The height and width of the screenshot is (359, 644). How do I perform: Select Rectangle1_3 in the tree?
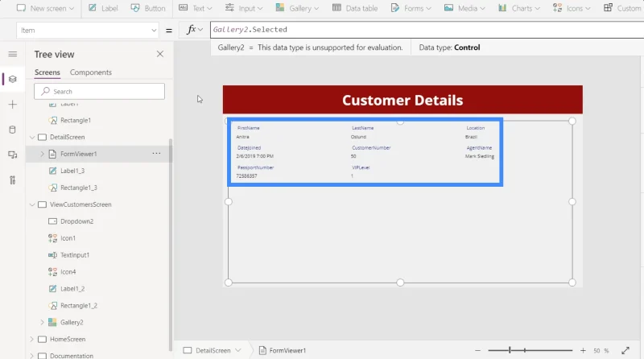coord(79,188)
